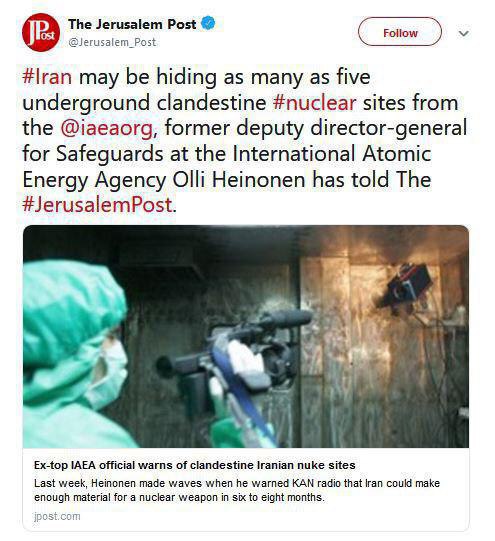Click the Jerusalem Post profile avatar logo
Screen dimensions: 495x541
(41, 32)
